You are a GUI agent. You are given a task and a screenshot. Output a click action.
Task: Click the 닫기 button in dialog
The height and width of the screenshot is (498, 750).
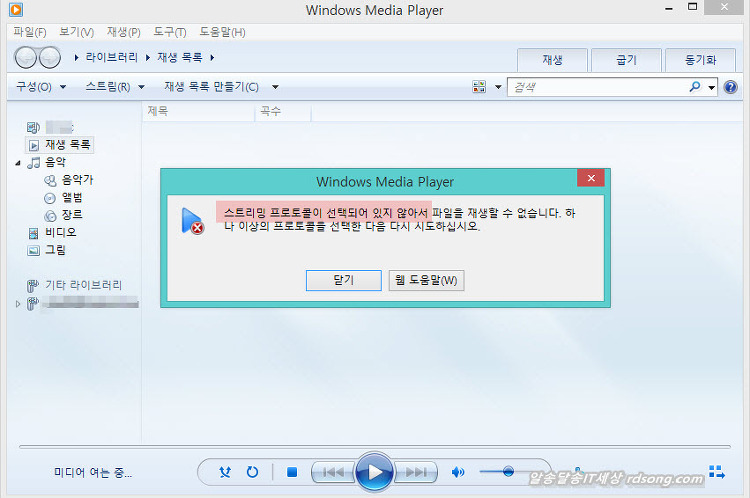point(343,280)
